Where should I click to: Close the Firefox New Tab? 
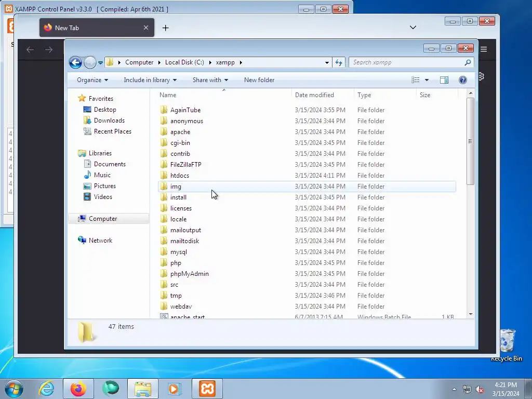146,28
